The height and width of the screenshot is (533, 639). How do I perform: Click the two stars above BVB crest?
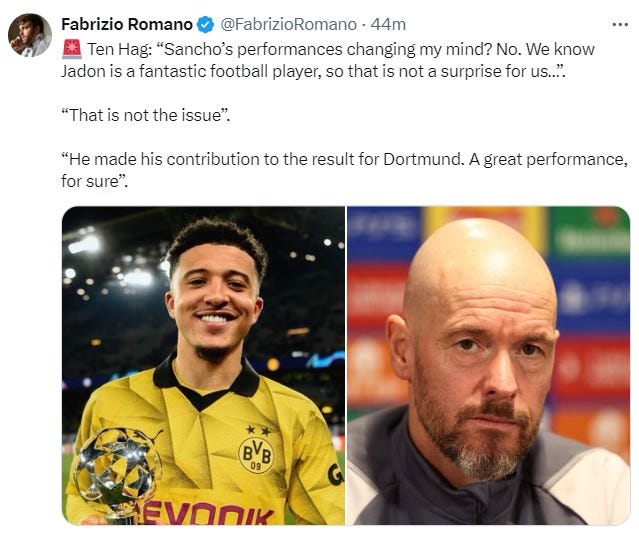pos(258,430)
